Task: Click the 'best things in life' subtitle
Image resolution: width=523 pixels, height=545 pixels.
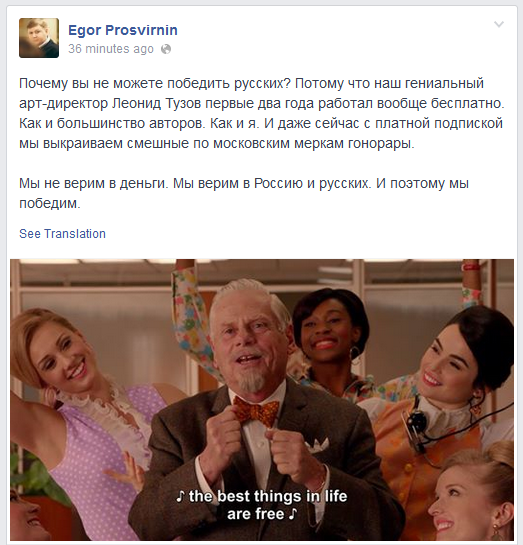Action: tap(262, 505)
